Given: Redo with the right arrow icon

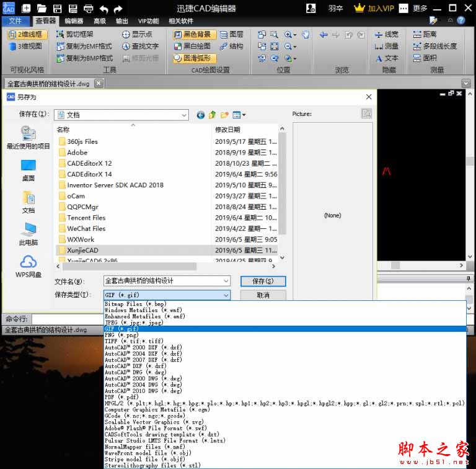Looking at the screenshot, I should [x=118, y=9].
